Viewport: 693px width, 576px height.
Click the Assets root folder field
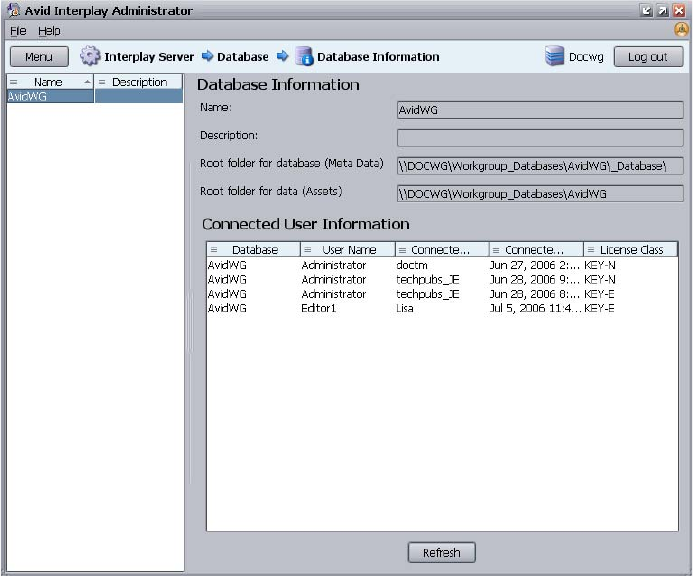540,194
